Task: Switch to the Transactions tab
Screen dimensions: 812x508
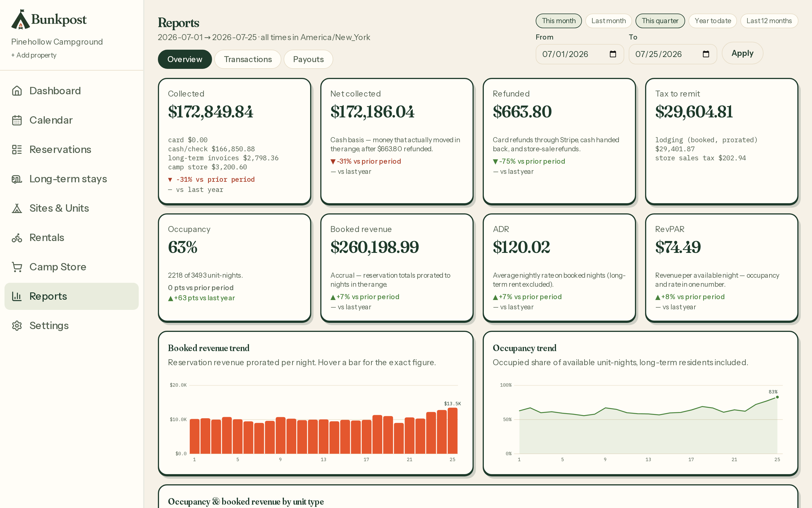Action: point(248,59)
